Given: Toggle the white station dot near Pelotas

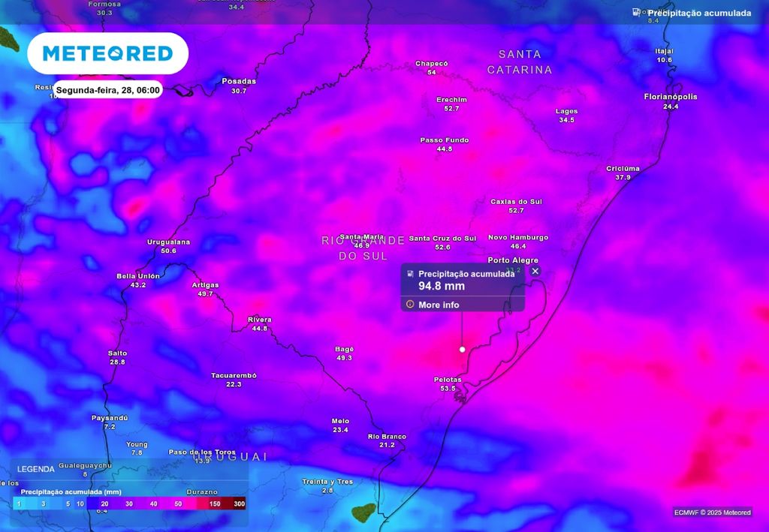Looking at the screenshot, I should point(462,348).
